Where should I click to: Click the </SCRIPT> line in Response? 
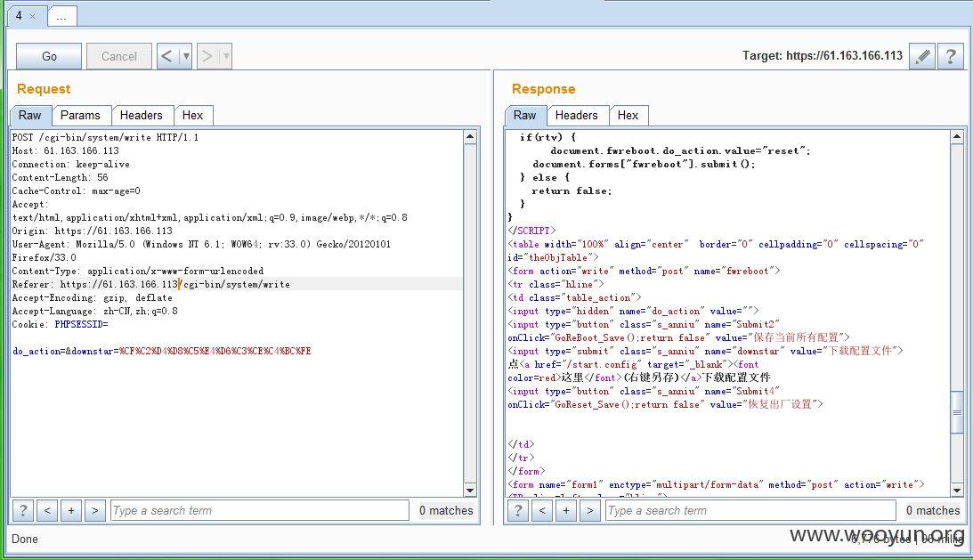click(531, 231)
